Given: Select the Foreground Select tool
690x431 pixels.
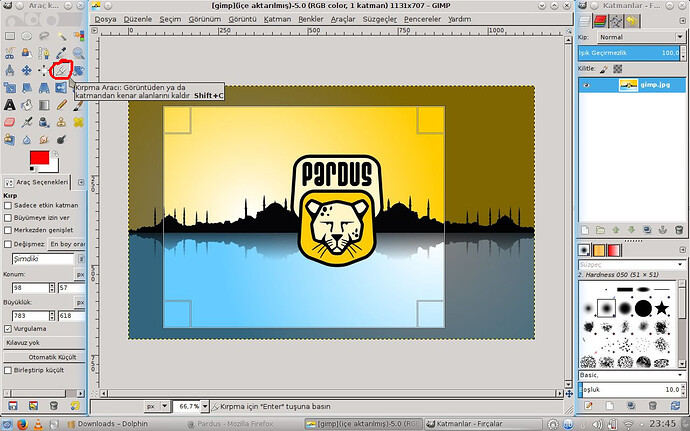Looking at the screenshot, I should click(27, 53).
